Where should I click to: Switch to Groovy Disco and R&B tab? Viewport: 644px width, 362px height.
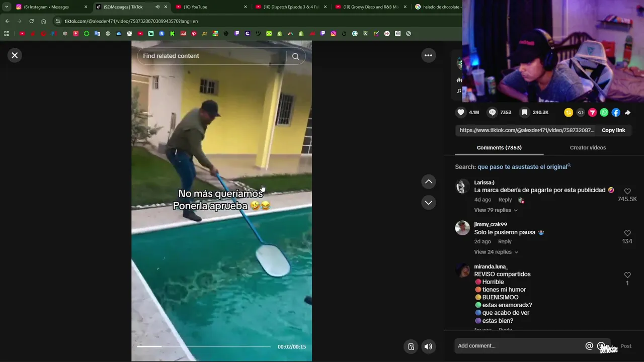pyautogui.click(x=371, y=7)
